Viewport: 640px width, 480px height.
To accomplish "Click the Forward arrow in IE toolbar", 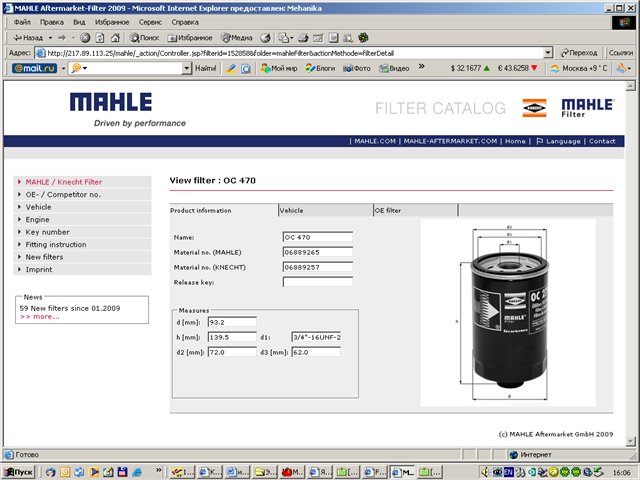I will (62, 38).
